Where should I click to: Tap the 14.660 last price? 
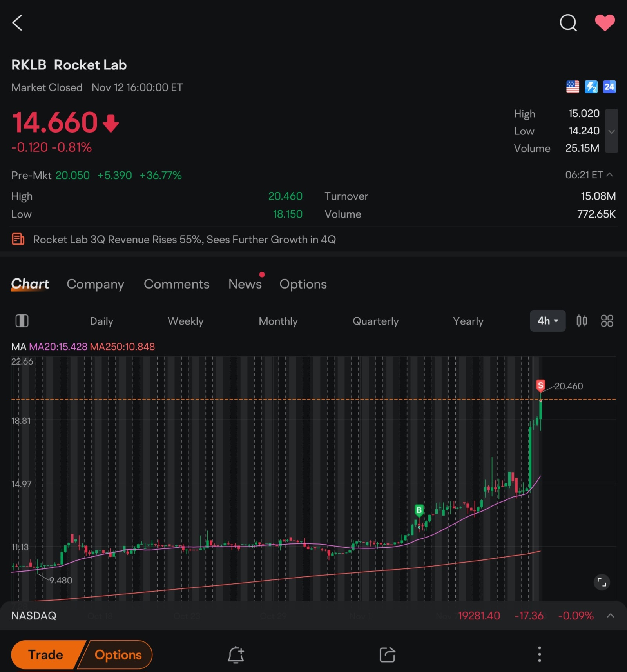[x=55, y=122]
